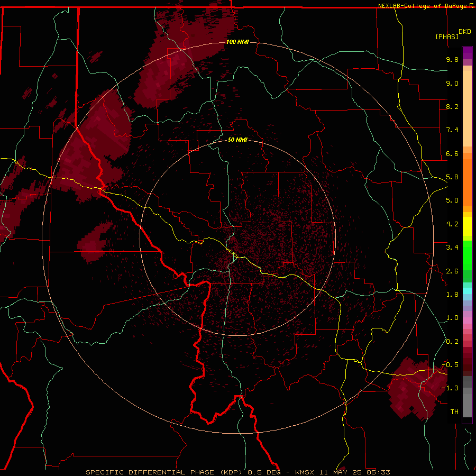476x476 pixels.
Task: Click the 0.2 legend value
Action: pos(452,342)
